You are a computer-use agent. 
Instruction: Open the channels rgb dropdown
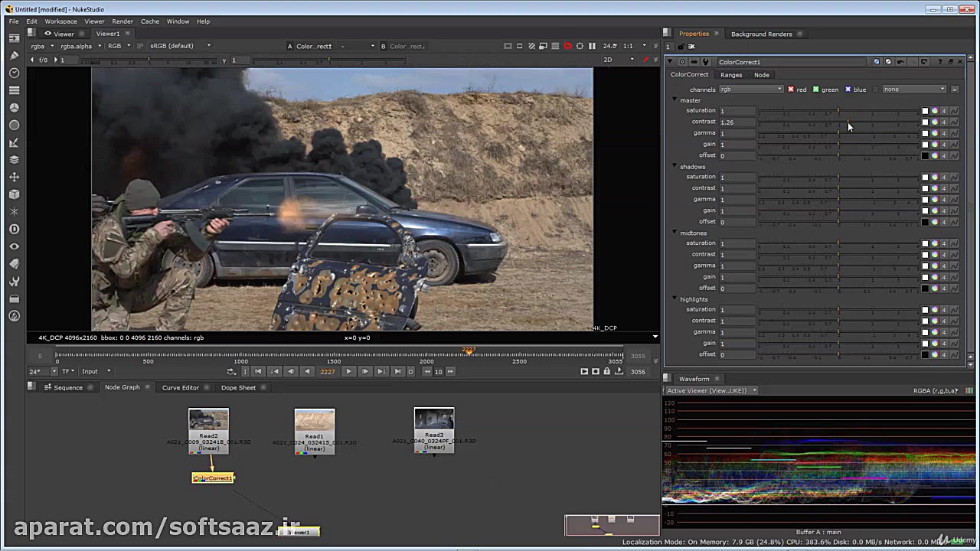(x=750, y=90)
